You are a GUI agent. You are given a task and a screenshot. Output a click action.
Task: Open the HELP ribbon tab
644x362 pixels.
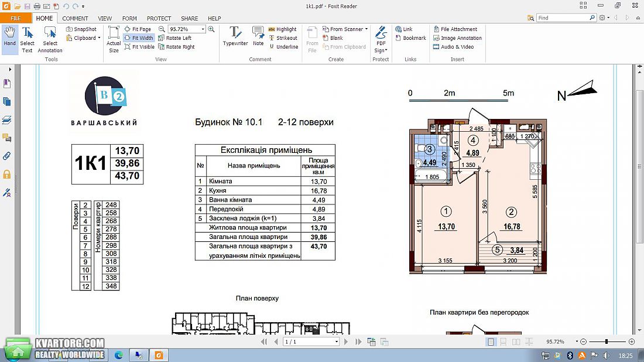coord(214,18)
